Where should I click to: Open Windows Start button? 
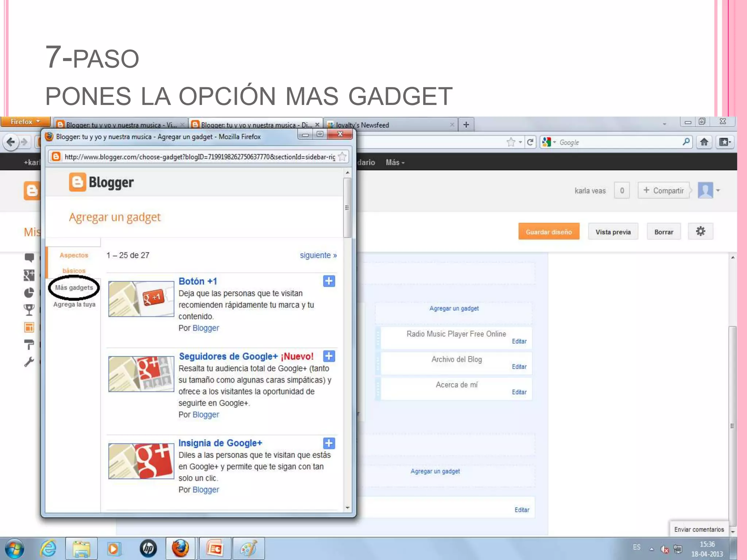[14, 549]
